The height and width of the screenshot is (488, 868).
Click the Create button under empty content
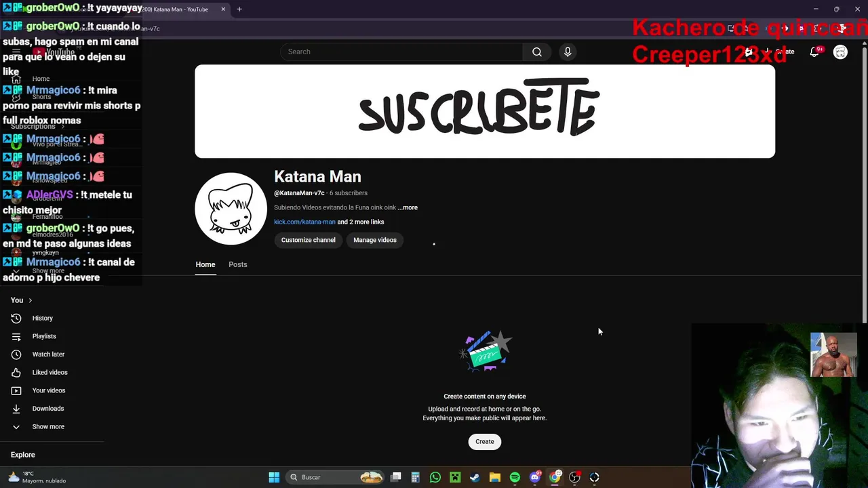pyautogui.click(x=485, y=441)
